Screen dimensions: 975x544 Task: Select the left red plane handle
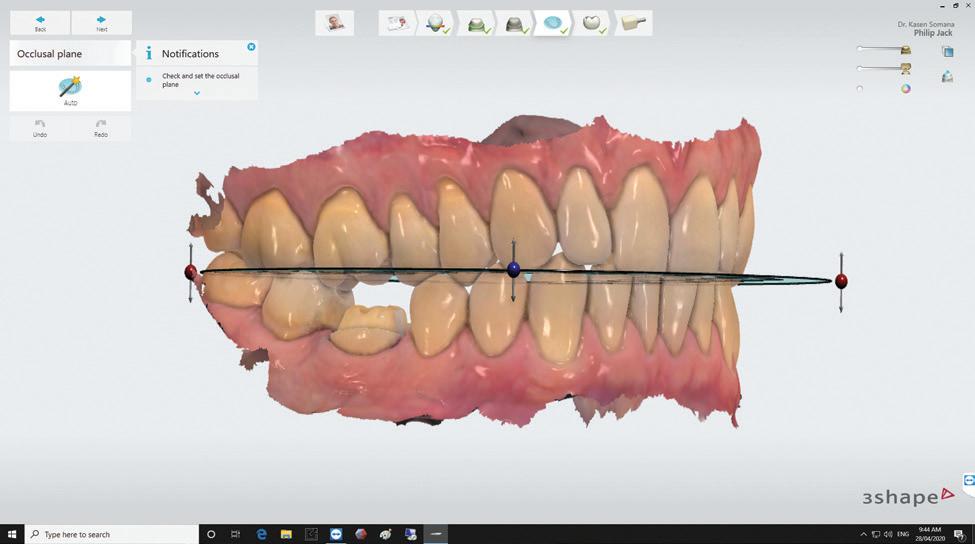191,272
